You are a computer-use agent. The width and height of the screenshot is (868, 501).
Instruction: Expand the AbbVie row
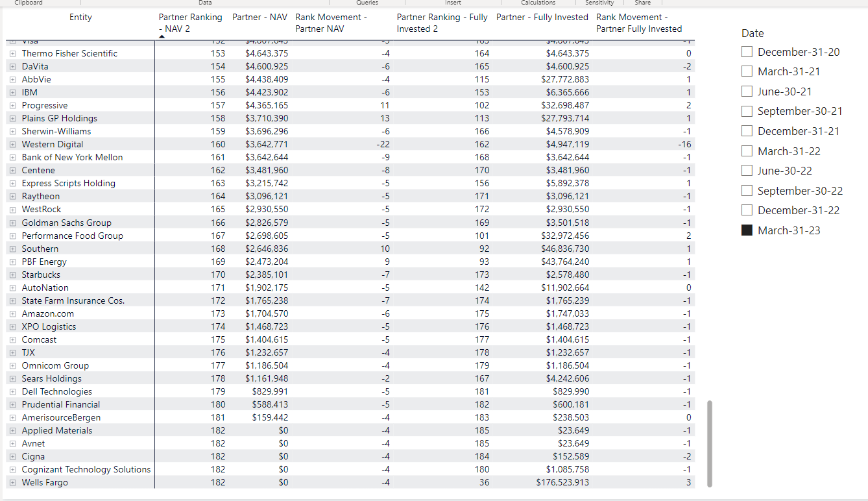point(12,79)
